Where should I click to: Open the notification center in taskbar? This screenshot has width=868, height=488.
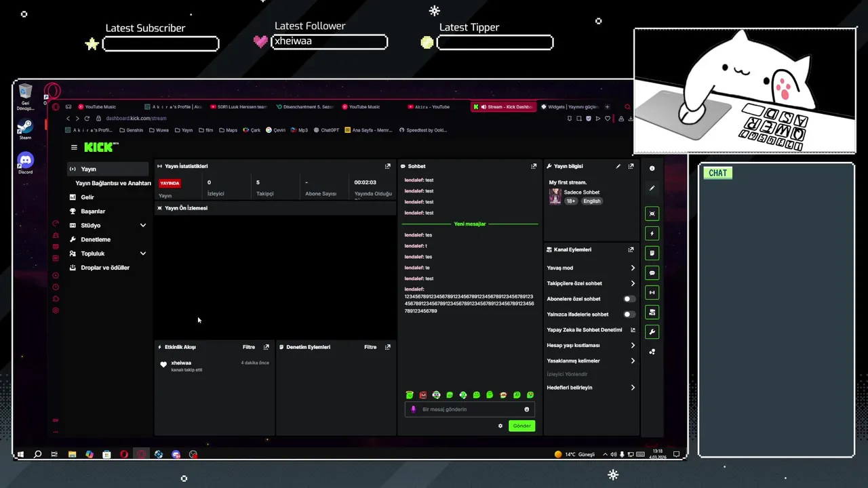point(676,454)
